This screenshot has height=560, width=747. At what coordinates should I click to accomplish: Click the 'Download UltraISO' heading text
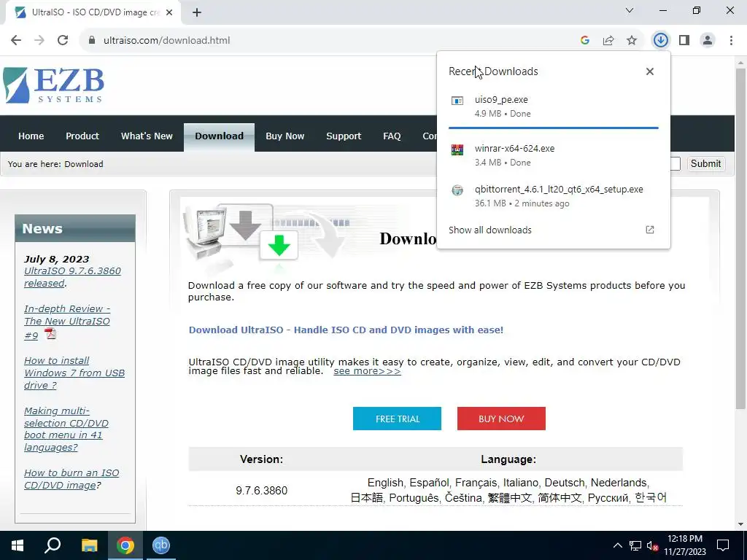pos(346,330)
